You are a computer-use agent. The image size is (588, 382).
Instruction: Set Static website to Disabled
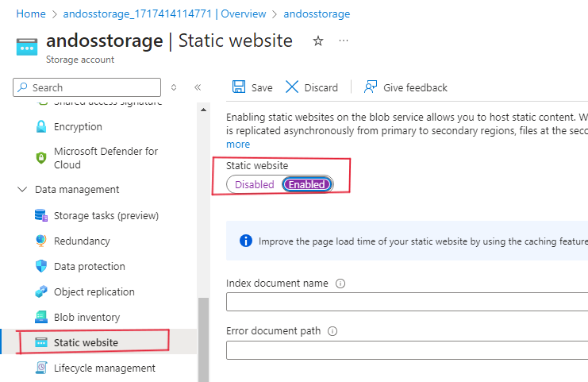pyautogui.click(x=254, y=184)
